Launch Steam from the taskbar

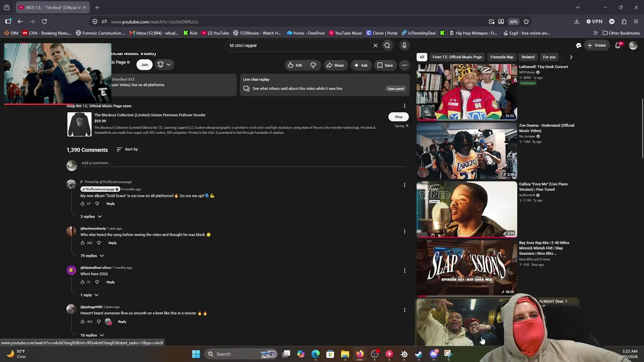coord(419,354)
